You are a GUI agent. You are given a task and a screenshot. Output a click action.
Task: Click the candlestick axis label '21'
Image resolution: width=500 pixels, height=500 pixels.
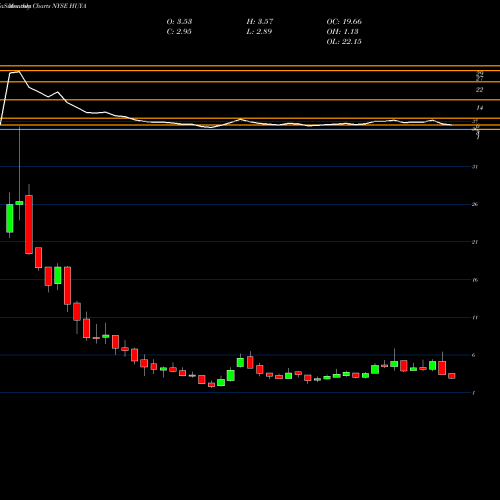click(x=475, y=242)
